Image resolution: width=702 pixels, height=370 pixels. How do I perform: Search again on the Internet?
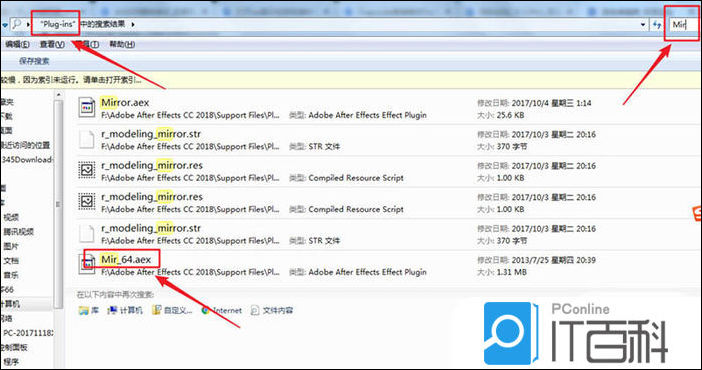pyautogui.click(x=221, y=310)
